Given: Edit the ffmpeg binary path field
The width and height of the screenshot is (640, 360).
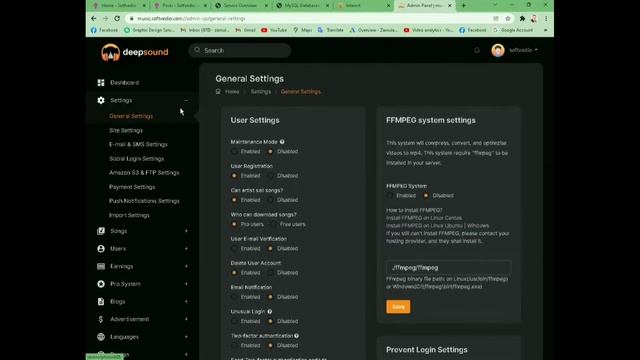Looking at the screenshot, I should tap(449, 268).
